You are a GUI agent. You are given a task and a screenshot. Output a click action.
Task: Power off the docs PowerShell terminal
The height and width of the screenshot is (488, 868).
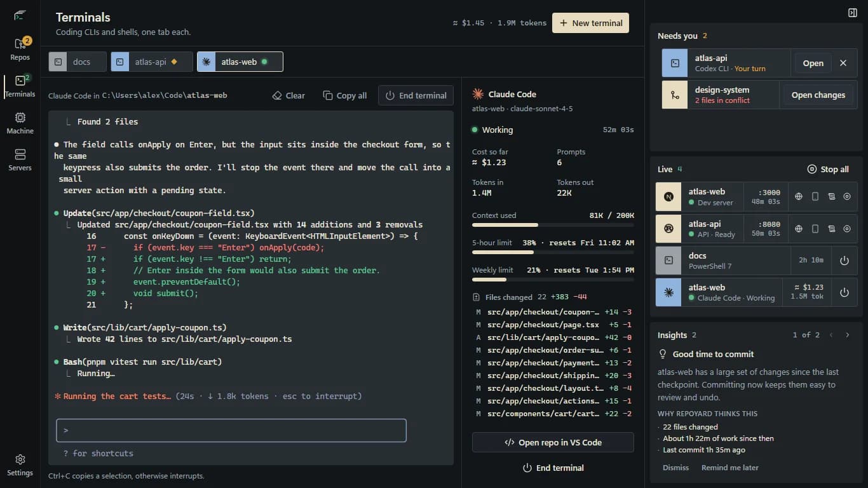(844, 261)
